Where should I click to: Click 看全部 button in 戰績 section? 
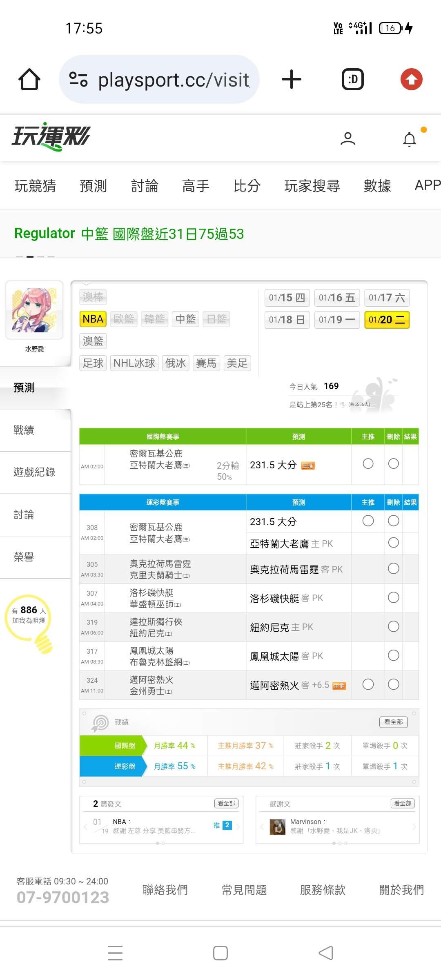(x=394, y=722)
